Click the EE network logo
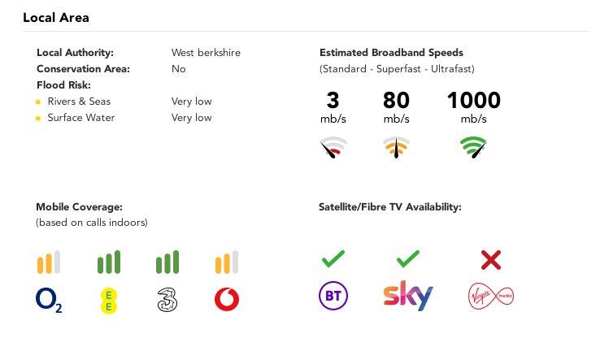Image resolution: width=613 pixels, height=364 pixels. click(x=108, y=300)
